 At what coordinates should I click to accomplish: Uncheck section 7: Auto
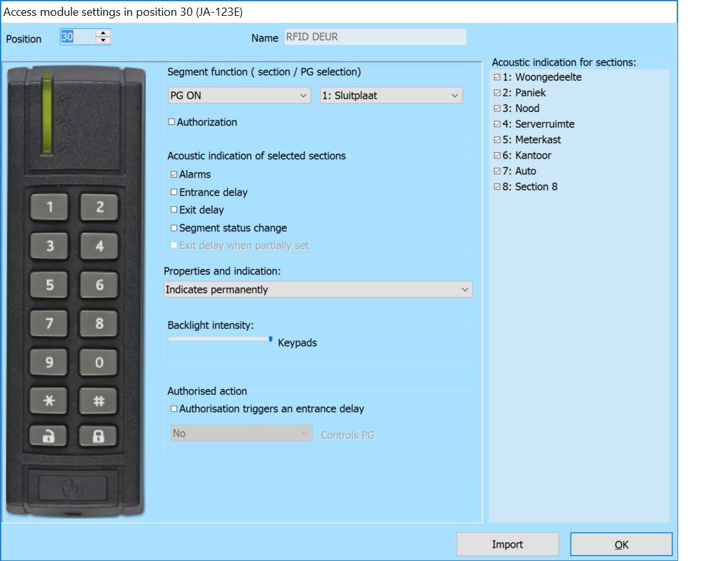pos(497,171)
